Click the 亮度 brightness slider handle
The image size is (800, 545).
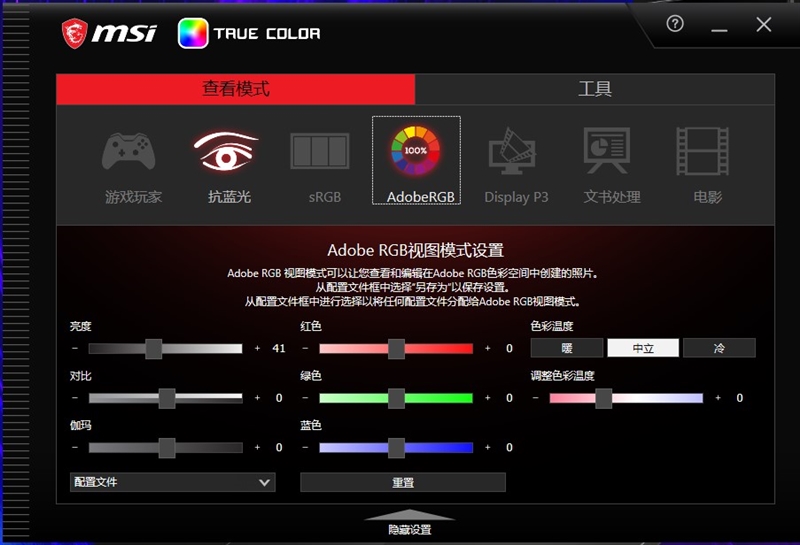click(154, 349)
